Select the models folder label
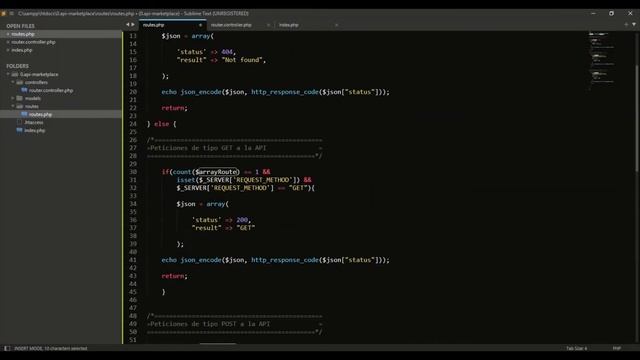Screen dimensions: 640x360 [x=33, y=98]
